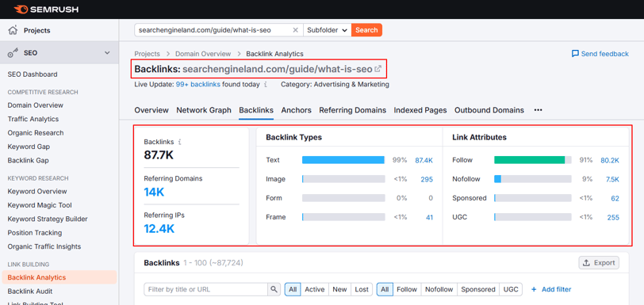
Task: Click the blue Text backlink bar
Action: (343, 160)
